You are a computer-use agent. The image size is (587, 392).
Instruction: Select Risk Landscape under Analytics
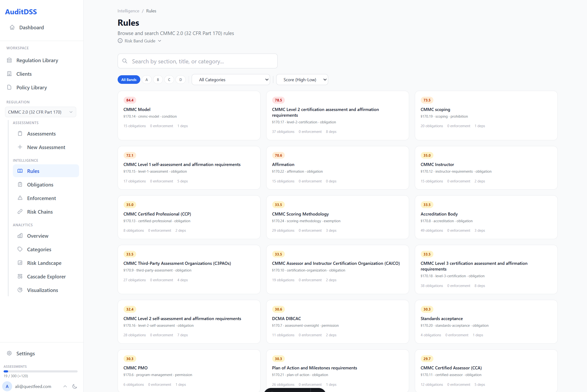click(x=44, y=263)
